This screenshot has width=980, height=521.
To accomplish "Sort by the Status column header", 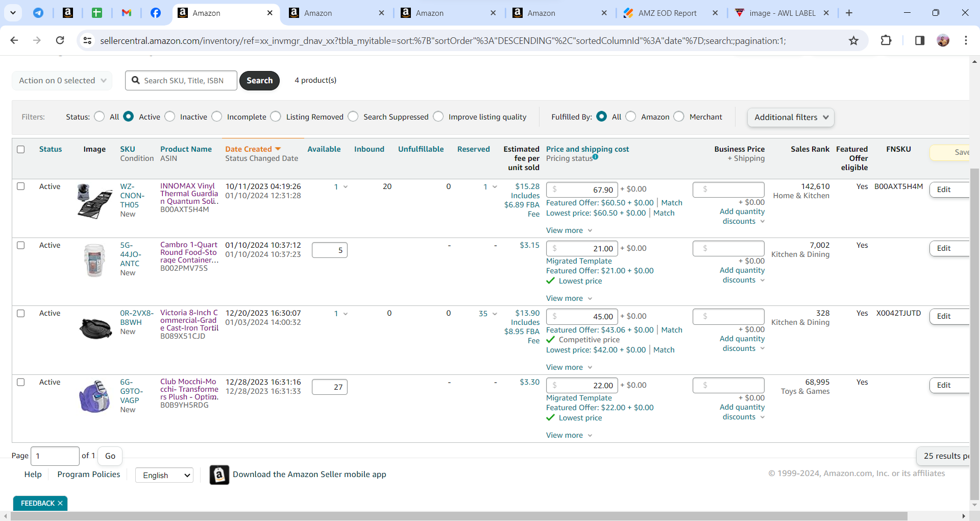I will point(51,149).
